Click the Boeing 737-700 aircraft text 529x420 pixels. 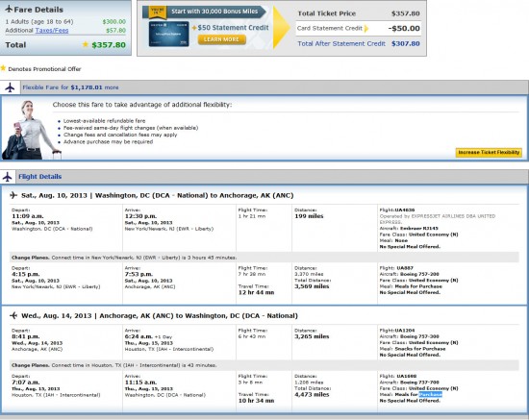pos(419,383)
